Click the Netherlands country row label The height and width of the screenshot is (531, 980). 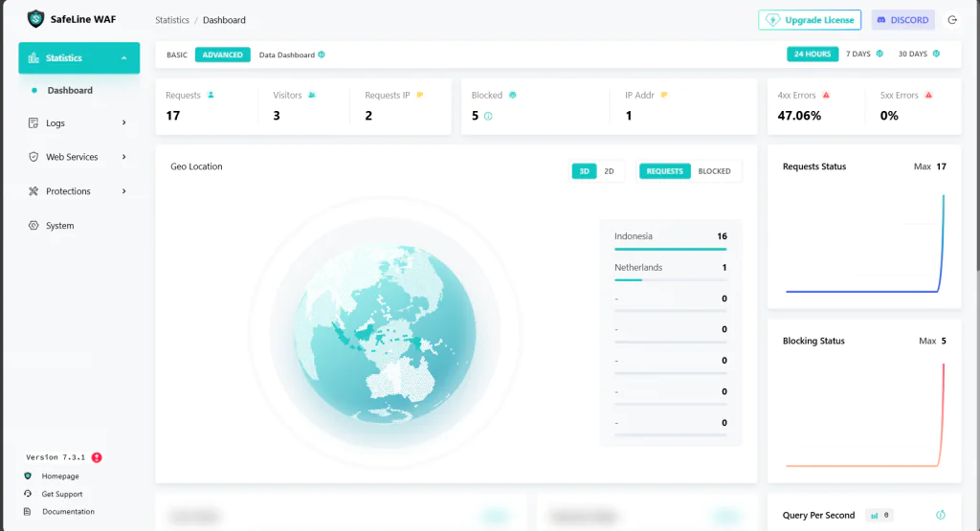638,267
